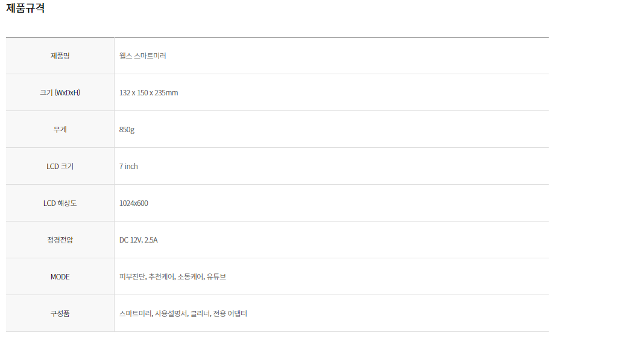Select the 웰스 스마트미러 product name text
The width and height of the screenshot is (644, 338).
[143, 56]
